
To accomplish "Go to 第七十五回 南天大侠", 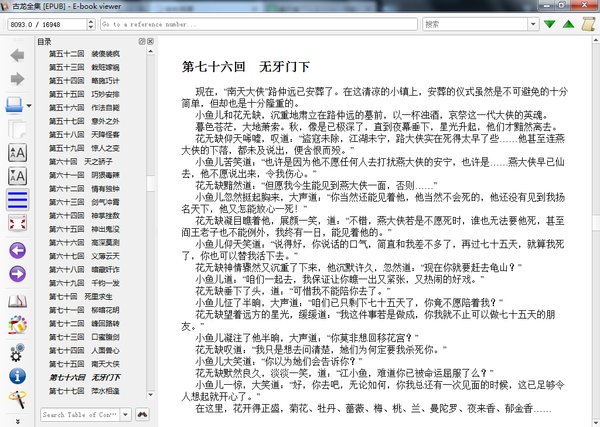I will click(x=84, y=364).
